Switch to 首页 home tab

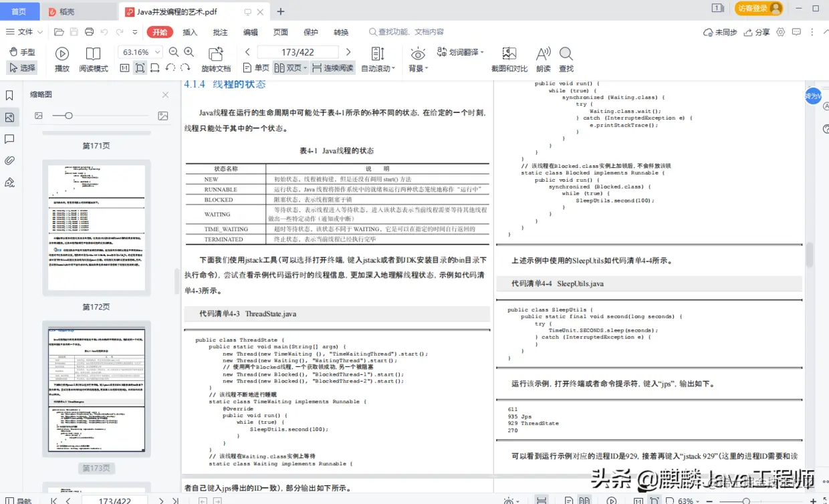click(x=19, y=11)
